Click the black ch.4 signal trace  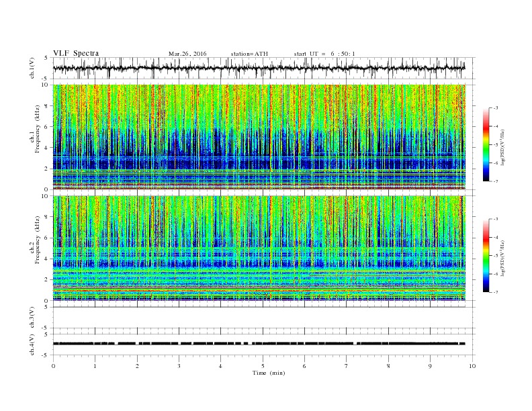point(259,344)
